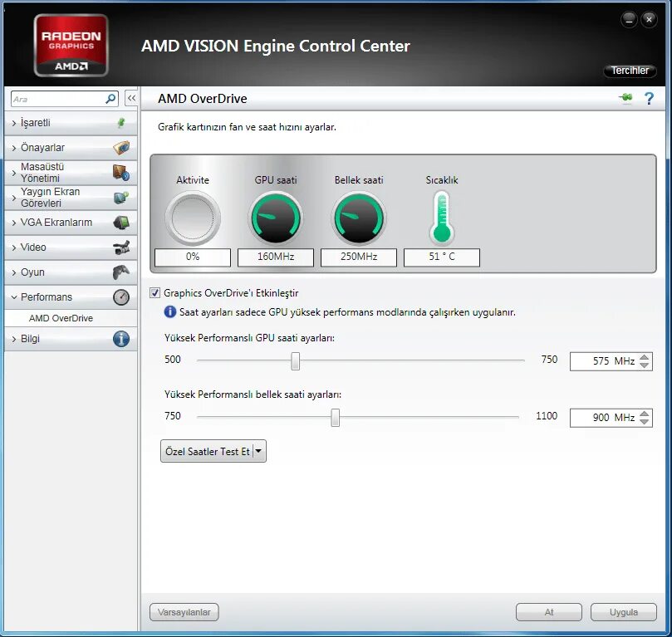This screenshot has height=637, width=672.
Task: Expand the Önayarlar section
Action: 14,148
